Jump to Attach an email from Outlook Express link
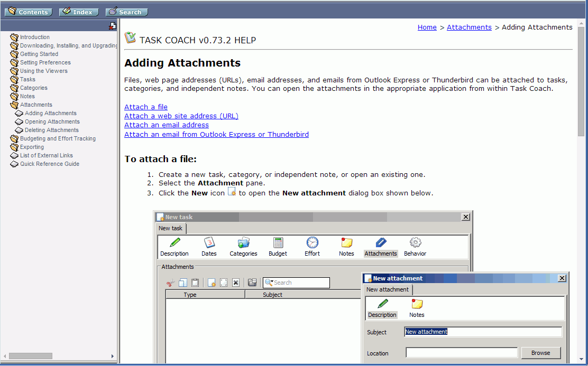 click(216, 135)
